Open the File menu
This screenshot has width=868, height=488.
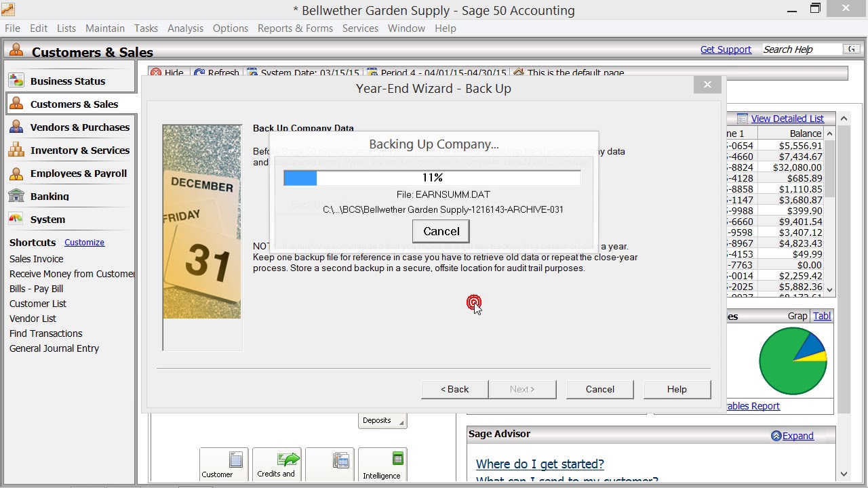pos(12,28)
